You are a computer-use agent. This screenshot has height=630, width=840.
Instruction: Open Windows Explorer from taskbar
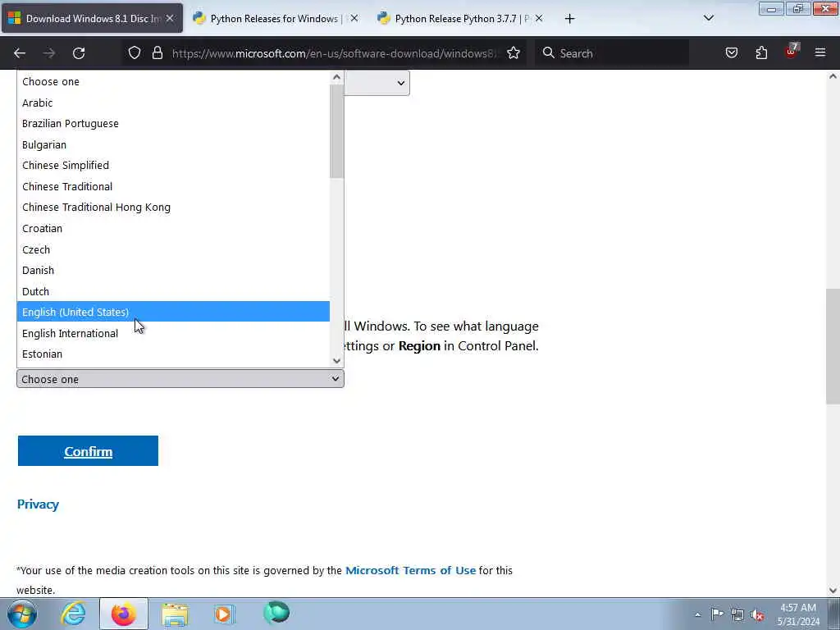coord(175,614)
